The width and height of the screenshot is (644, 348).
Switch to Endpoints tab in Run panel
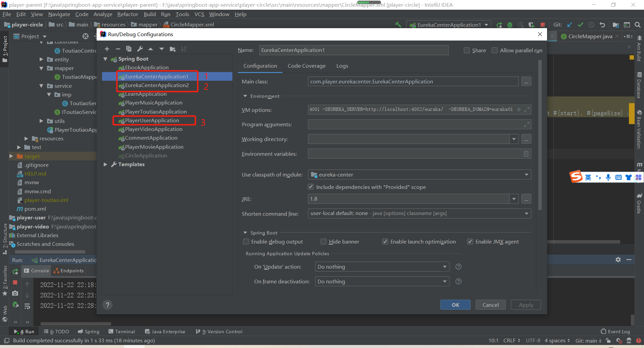[69, 271]
